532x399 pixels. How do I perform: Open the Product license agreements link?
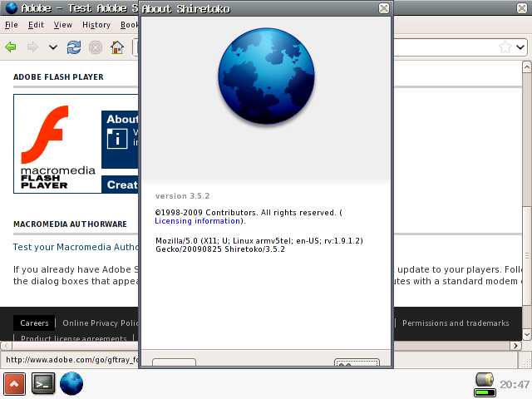click(x=73, y=338)
